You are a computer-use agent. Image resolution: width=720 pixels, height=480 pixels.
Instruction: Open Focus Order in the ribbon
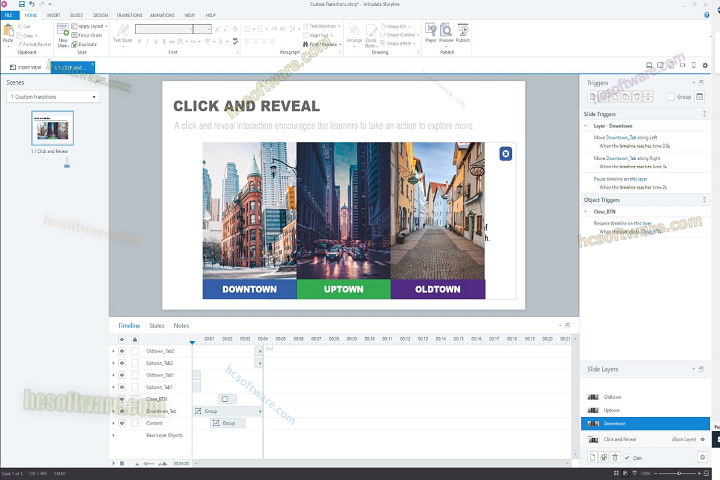pyautogui.click(x=87, y=35)
